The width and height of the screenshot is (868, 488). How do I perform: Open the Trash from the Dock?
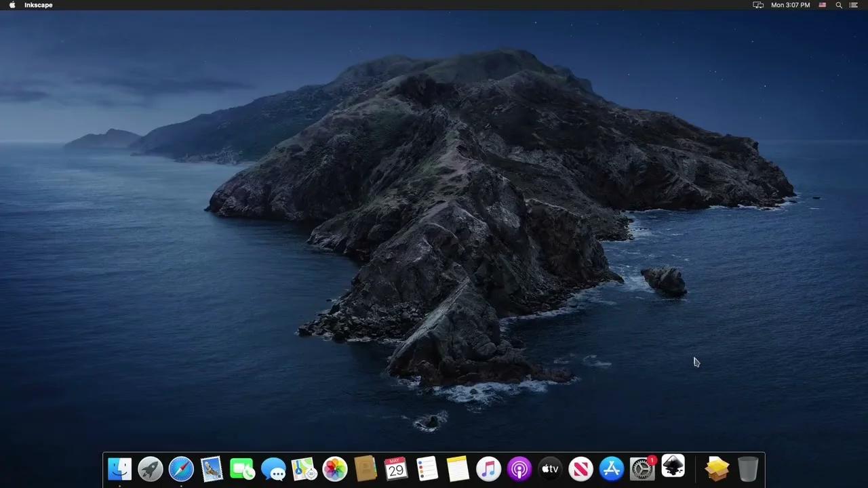[x=747, y=468]
